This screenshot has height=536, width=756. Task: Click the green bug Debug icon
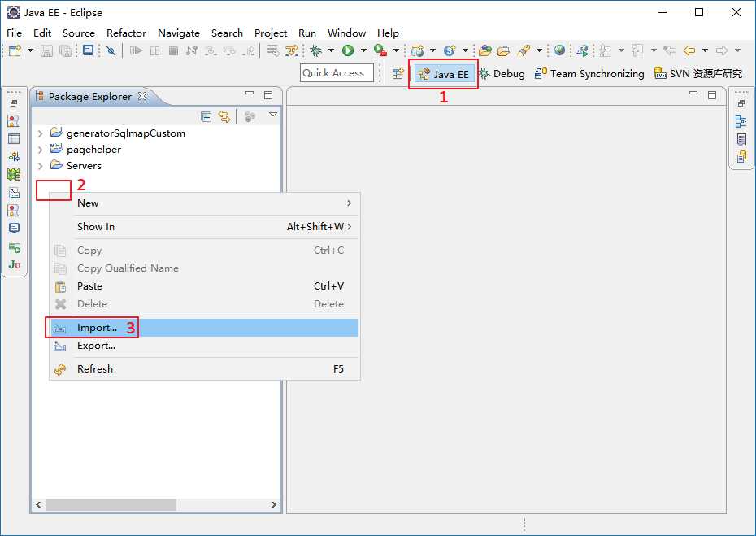pos(315,50)
